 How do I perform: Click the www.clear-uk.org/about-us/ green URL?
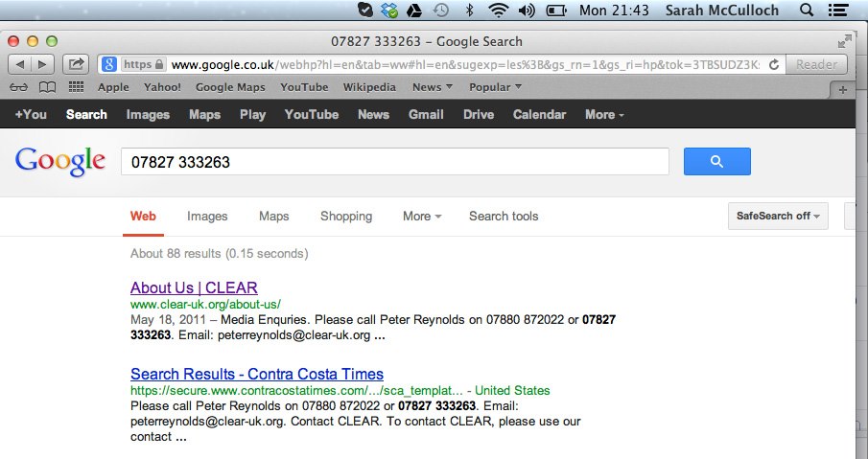coord(205,304)
